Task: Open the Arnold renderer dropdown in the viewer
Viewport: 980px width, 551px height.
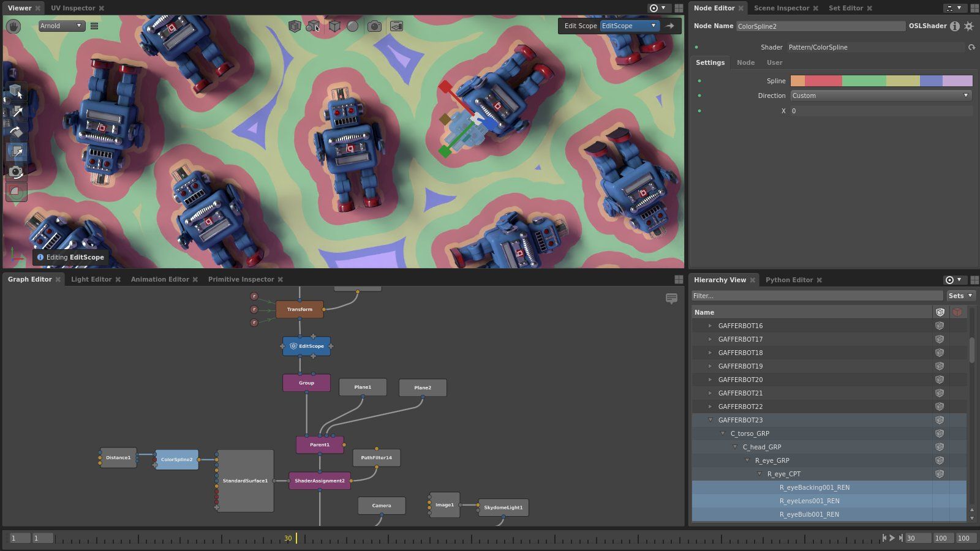Action: pos(61,26)
